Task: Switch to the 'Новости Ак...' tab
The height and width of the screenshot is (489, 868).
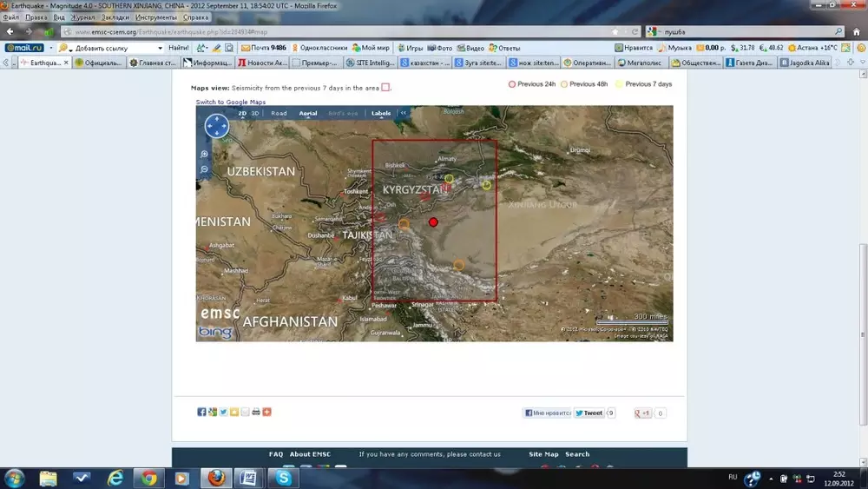Action: pyautogui.click(x=262, y=63)
